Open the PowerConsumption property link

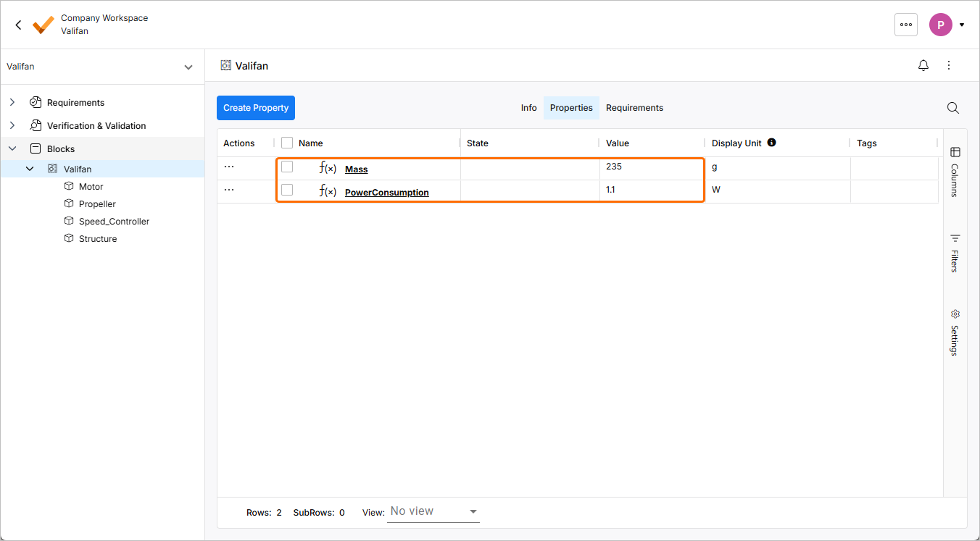(386, 193)
